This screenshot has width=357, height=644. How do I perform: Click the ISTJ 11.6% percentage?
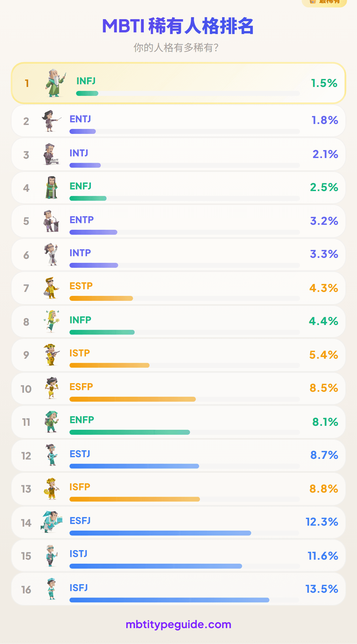pos(323,556)
